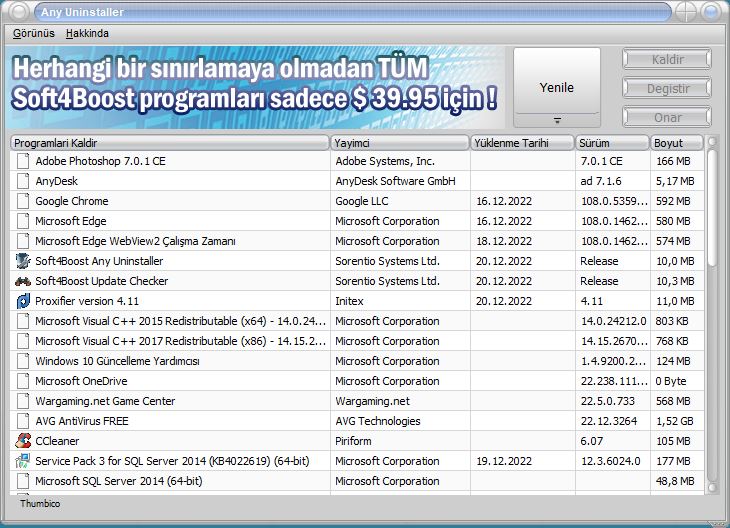Open the Hakkinda menu
730x528 pixels.
[87, 34]
